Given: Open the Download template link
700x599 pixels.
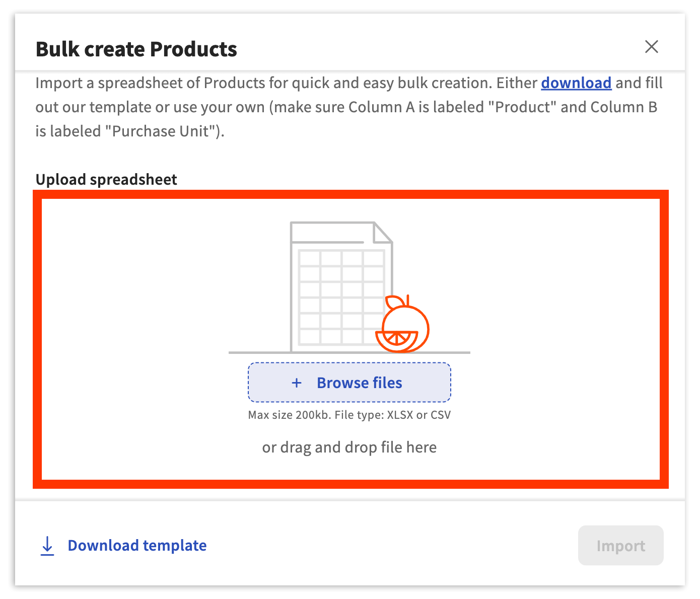Looking at the screenshot, I should click(x=137, y=546).
